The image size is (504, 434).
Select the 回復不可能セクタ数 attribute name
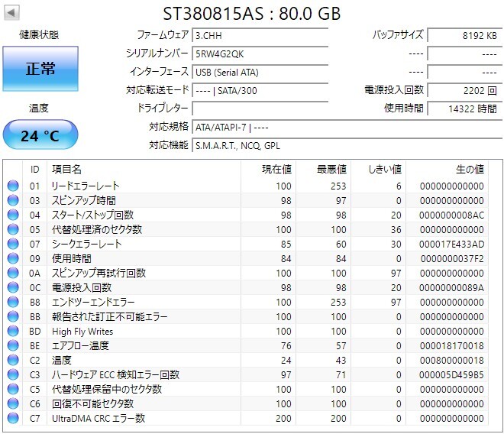92,403
